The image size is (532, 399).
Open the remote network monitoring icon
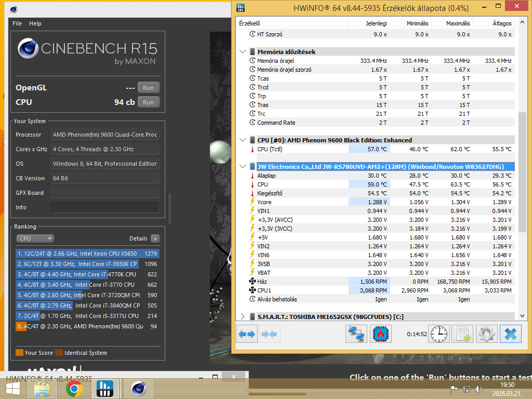click(x=356, y=334)
